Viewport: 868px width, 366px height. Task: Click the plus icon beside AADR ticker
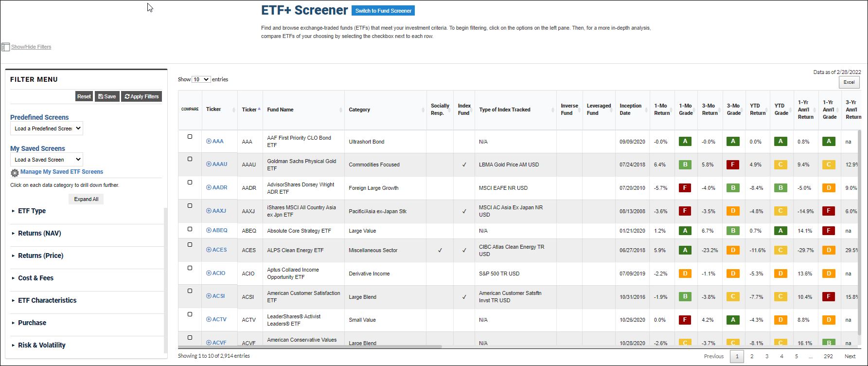pyautogui.click(x=209, y=188)
